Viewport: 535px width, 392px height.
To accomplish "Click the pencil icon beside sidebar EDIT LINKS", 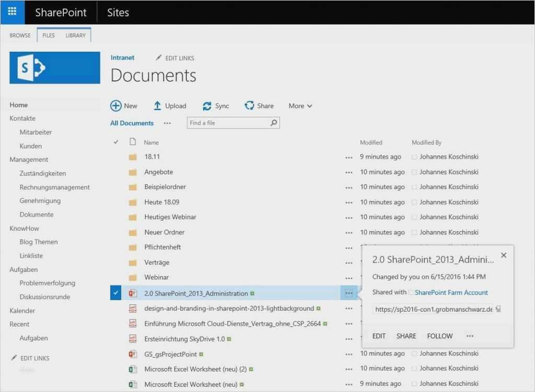I will pyautogui.click(x=14, y=358).
